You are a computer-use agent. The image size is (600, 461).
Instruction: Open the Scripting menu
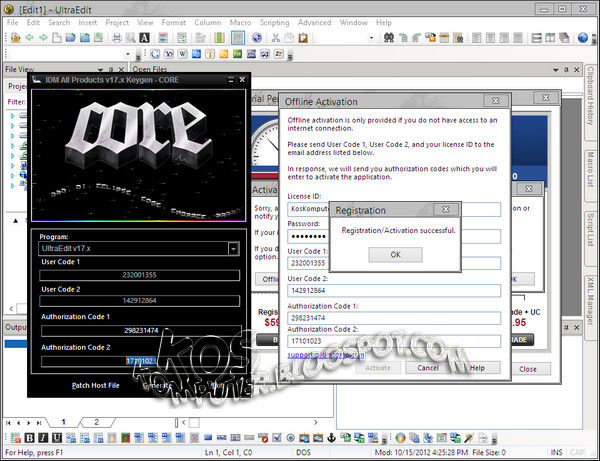tap(274, 23)
